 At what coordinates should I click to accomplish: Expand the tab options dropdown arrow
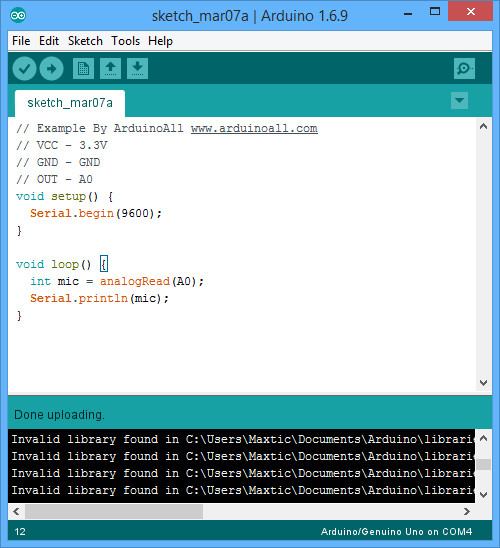[459, 101]
